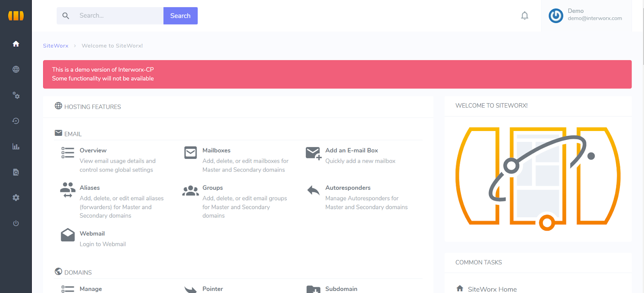This screenshot has height=293, width=644.
Task: Focus the Search input field
Action: (x=119, y=16)
